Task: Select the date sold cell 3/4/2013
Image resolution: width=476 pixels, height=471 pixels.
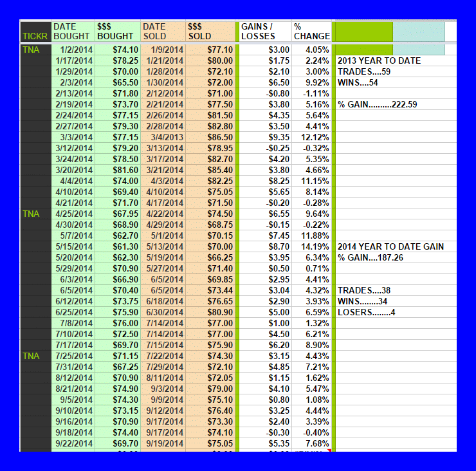Action: coord(163,137)
